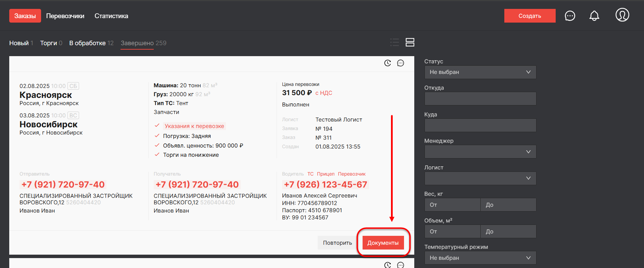Click the Погрузка: Задняя item
This screenshot has height=268, width=644.
coord(187,136)
